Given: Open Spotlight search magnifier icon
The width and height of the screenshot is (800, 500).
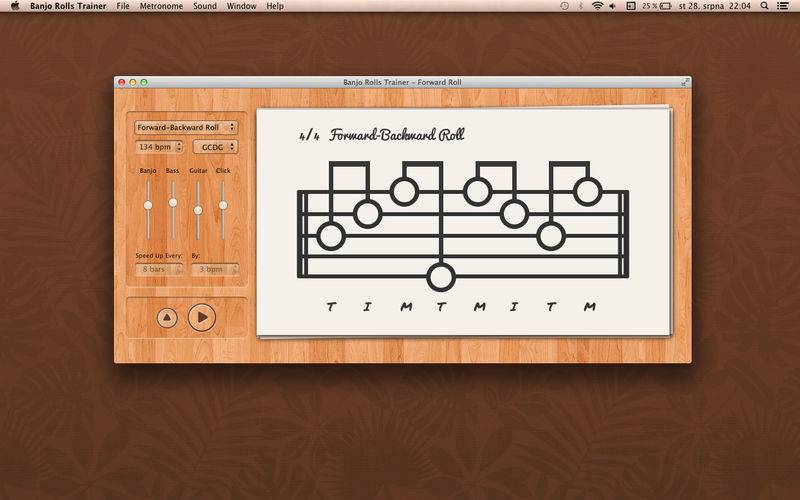Looking at the screenshot, I should [765, 6].
